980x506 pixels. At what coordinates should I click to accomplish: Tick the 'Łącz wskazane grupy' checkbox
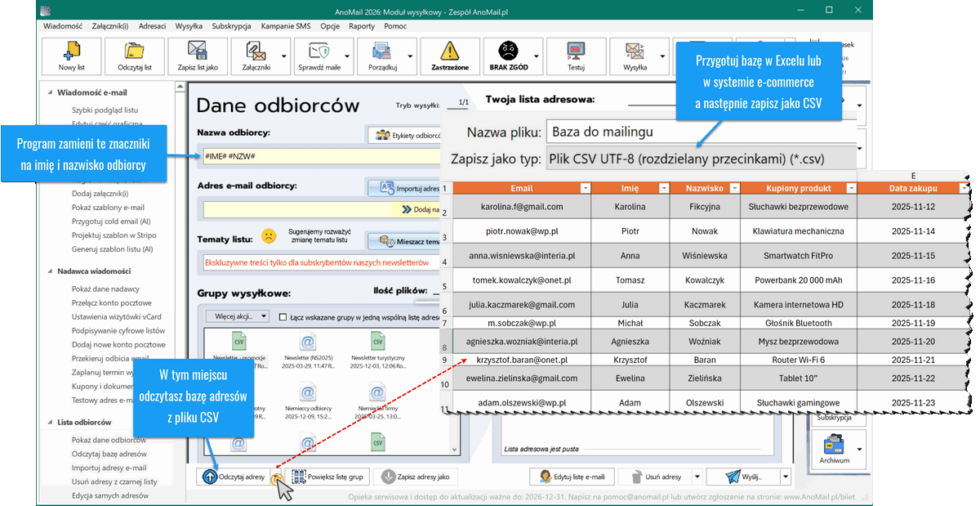pyautogui.click(x=283, y=317)
